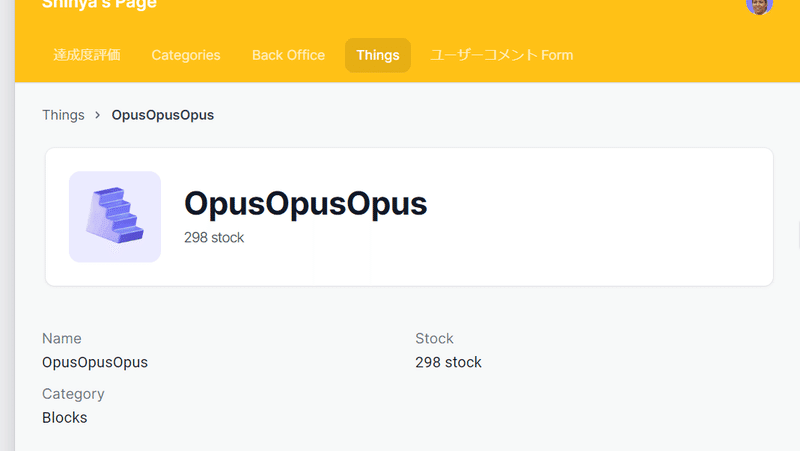Go to the Back Office tab
The width and height of the screenshot is (800, 451).
click(x=288, y=55)
